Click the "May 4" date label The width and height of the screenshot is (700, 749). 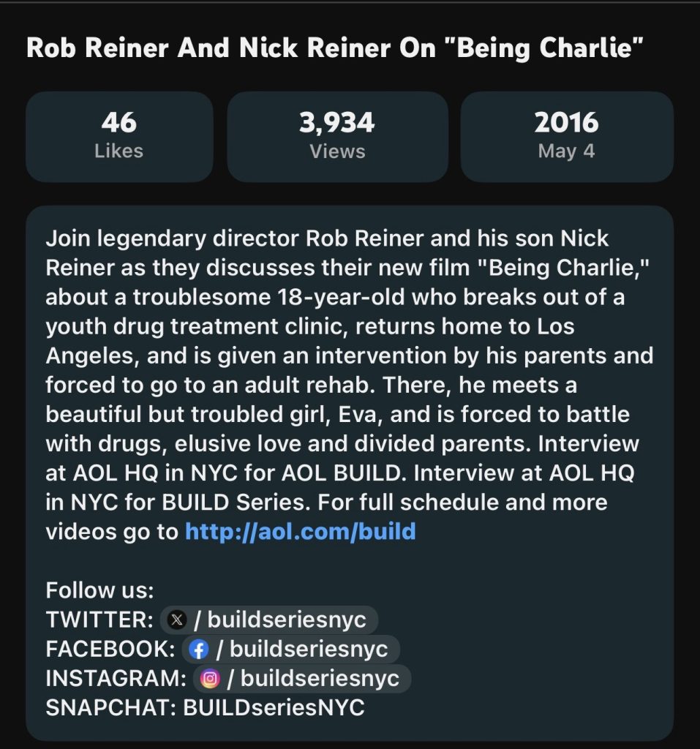[x=566, y=151]
